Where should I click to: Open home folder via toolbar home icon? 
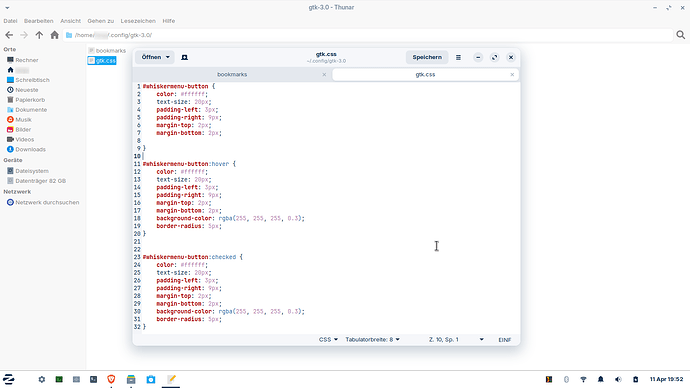54,35
